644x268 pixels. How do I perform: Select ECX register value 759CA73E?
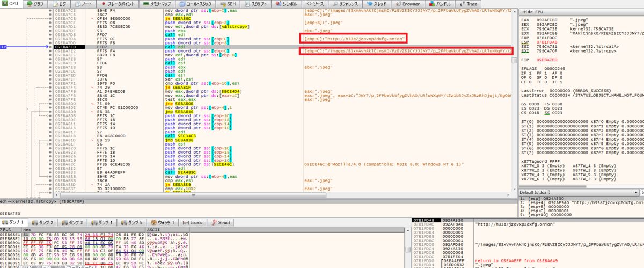click(x=546, y=29)
